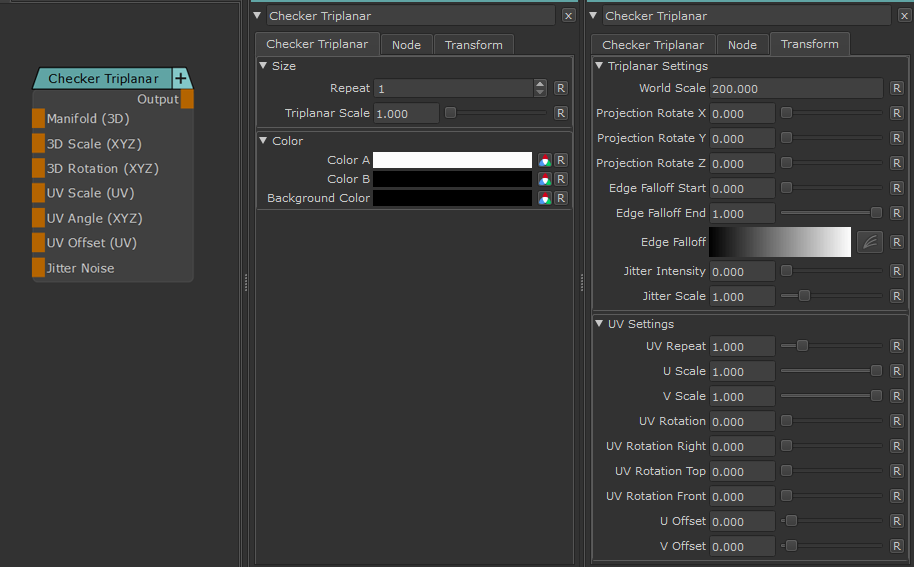Reset the Repeat value using R button

[x=561, y=88]
